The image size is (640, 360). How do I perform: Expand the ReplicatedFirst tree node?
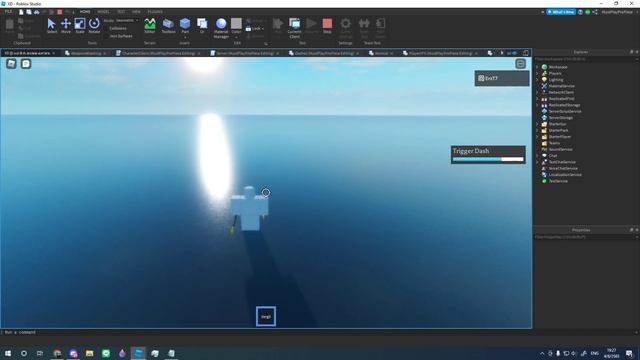[x=538, y=99]
